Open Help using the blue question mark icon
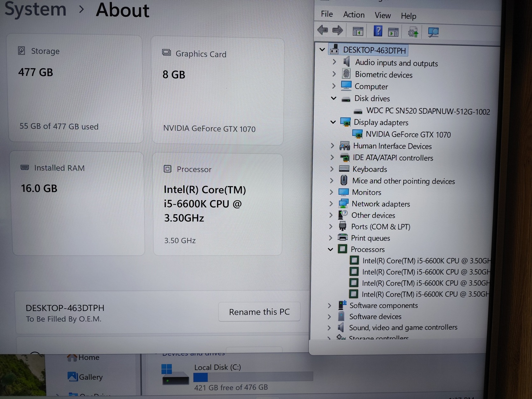Screen dimensions: 532x399 (378, 31)
